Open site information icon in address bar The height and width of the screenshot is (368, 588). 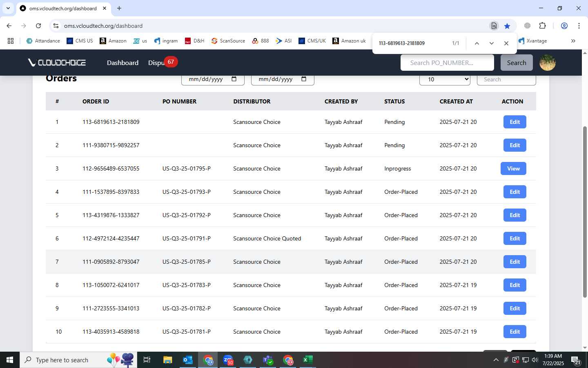tap(56, 26)
